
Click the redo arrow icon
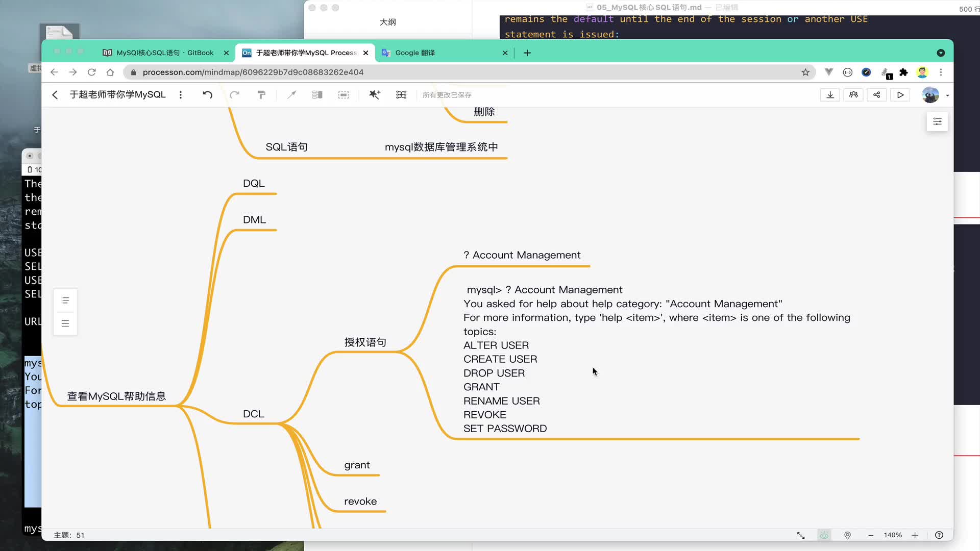point(234,95)
